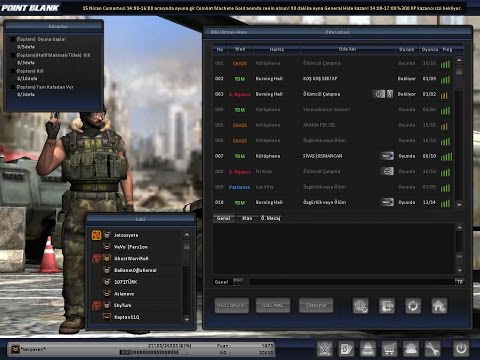Toggle the 'Oyuna başla' mission checkbox
480x360 pixels.
click(x=13, y=39)
